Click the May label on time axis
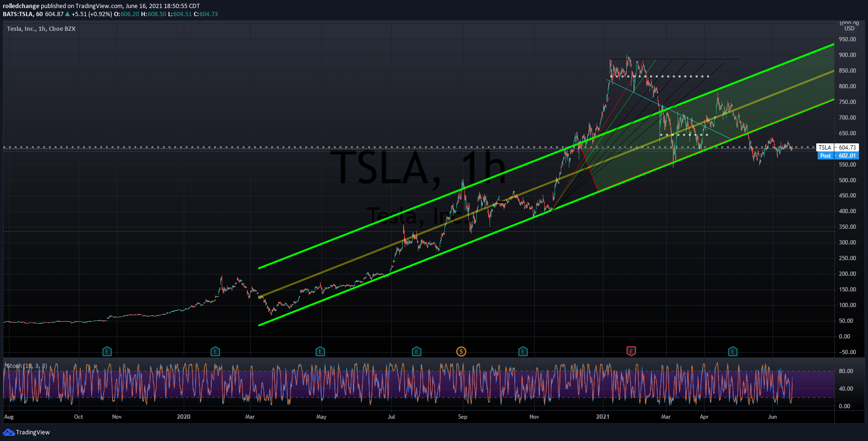 [x=321, y=417]
